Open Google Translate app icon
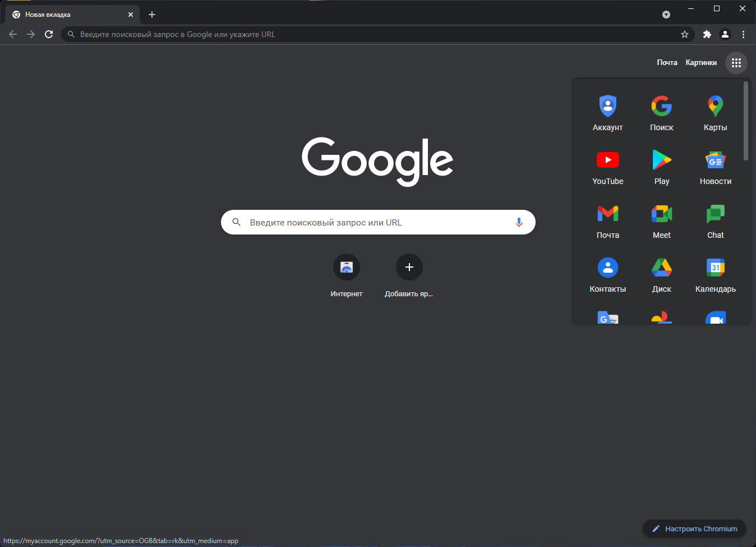The height and width of the screenshot is (547, 756). (608, 318)
